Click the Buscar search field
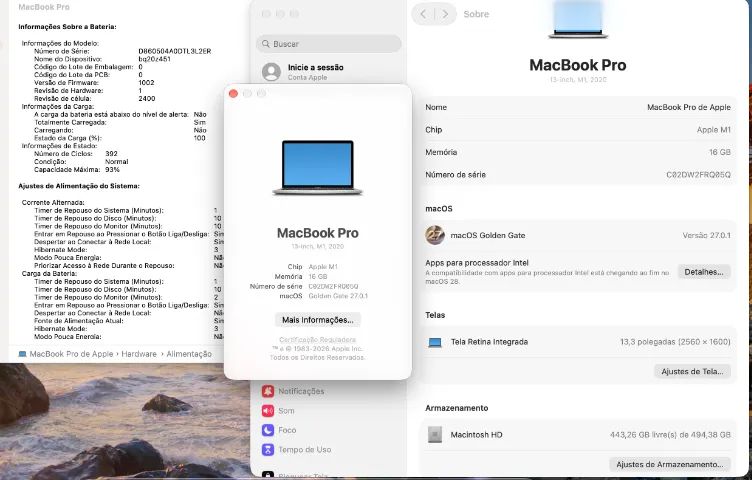 click(329, 44)
